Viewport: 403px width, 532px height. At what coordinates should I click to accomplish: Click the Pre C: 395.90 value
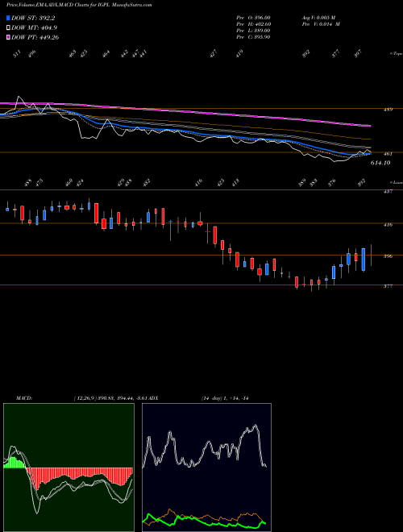pos(253,37)
